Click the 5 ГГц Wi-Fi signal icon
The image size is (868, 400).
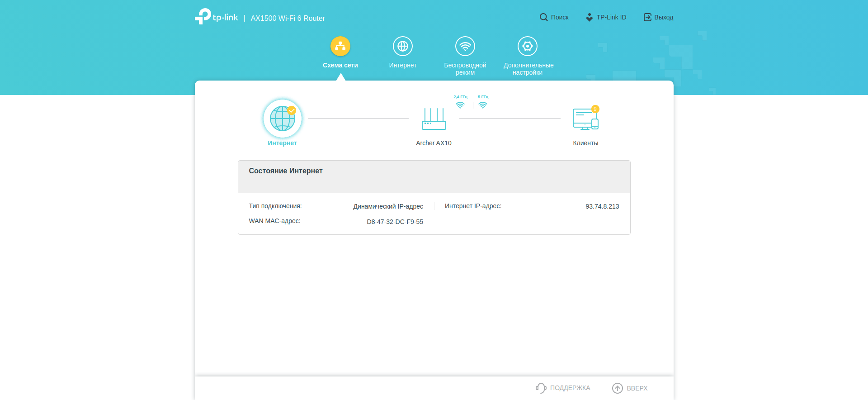pos(483,105)
